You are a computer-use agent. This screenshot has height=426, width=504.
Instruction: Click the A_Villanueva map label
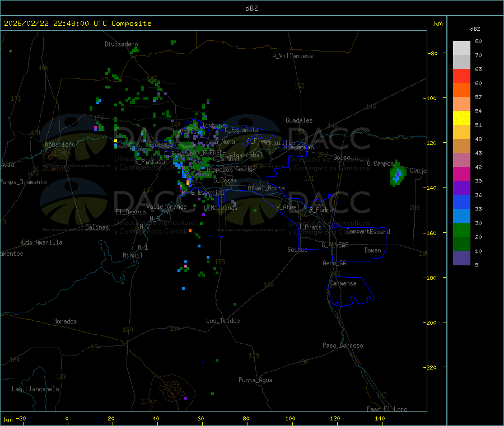point(292,56)
